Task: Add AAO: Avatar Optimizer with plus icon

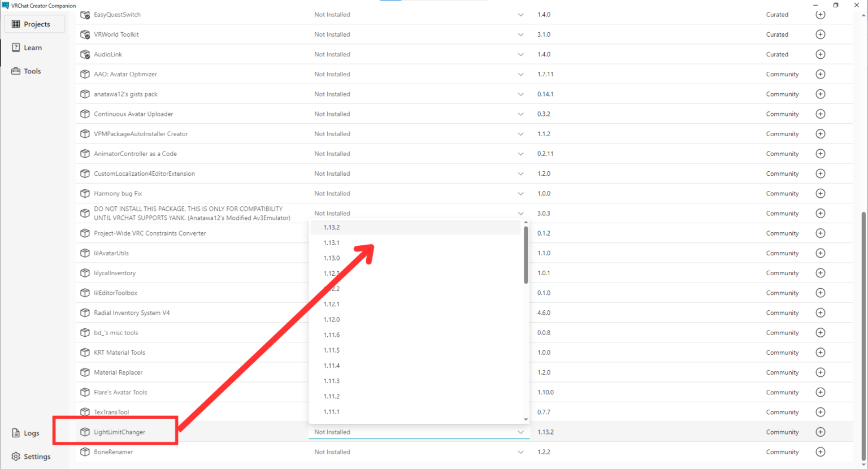Action: [x=821, y=74]
